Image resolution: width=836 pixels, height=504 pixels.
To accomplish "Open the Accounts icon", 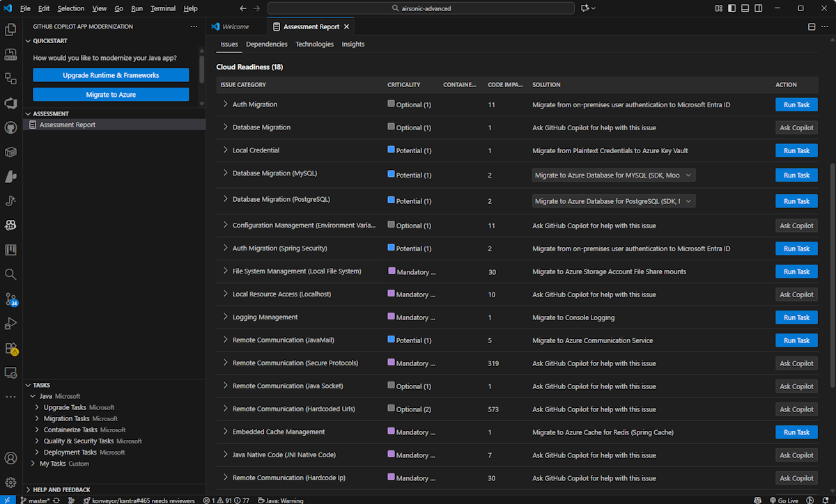I will (10, 458).
